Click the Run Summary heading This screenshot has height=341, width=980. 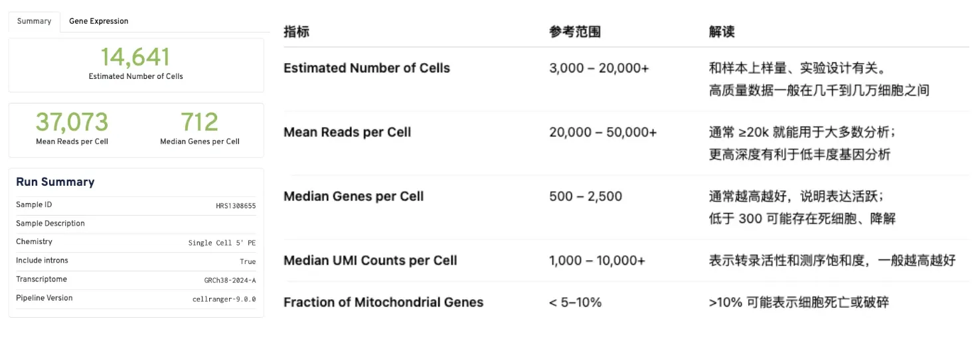[55, 182]
